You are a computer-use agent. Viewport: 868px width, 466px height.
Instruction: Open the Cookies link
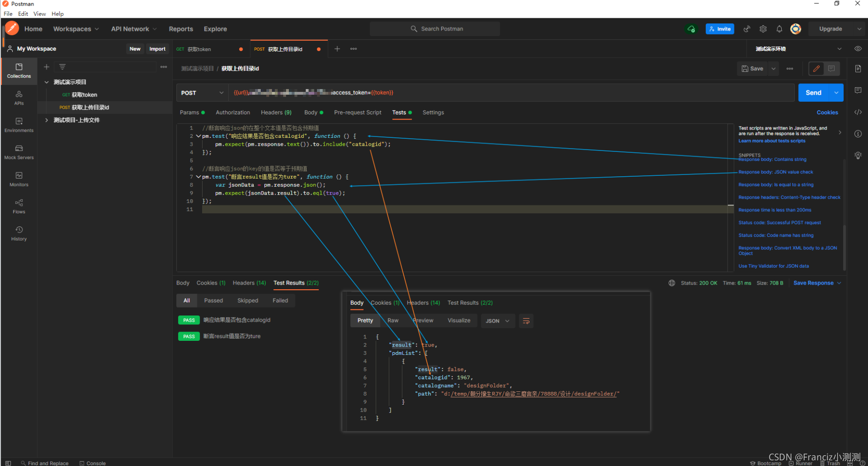click(x=827, y=113)
